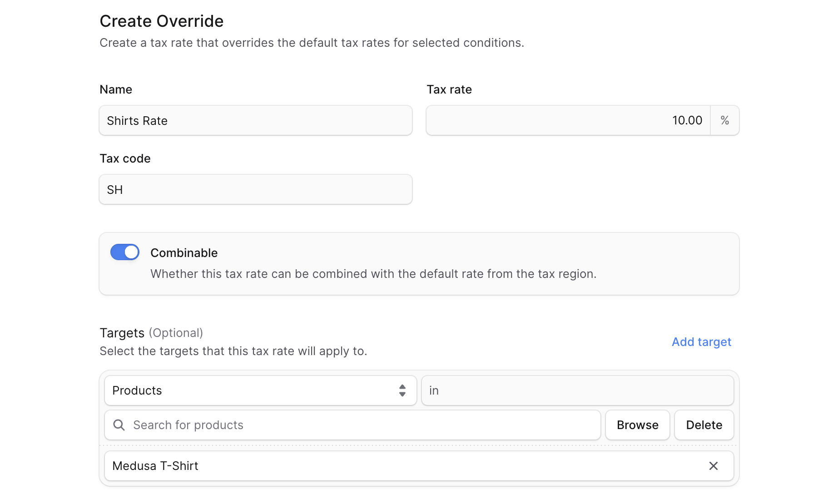The width and height of the screenshot is (823, 504).
Task: Click the magnifier icon in product search
Action: (x=119, y=425)
